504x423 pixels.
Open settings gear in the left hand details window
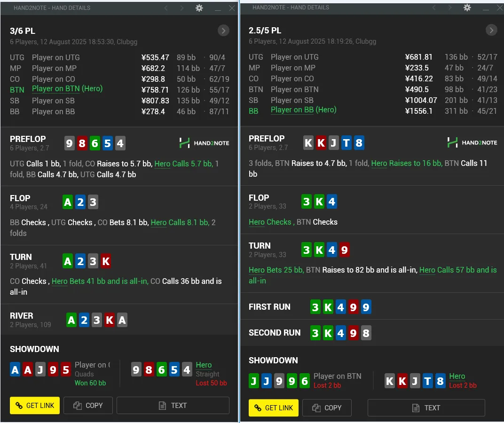pyautogui.click(x=199, y=8)
